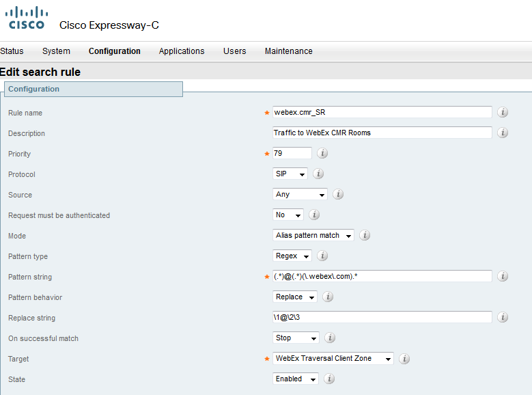Image resolution: width=532 pixels, height=395 pixels.
Task: Click the Cisco Expressway-C title
Action: 109,25
